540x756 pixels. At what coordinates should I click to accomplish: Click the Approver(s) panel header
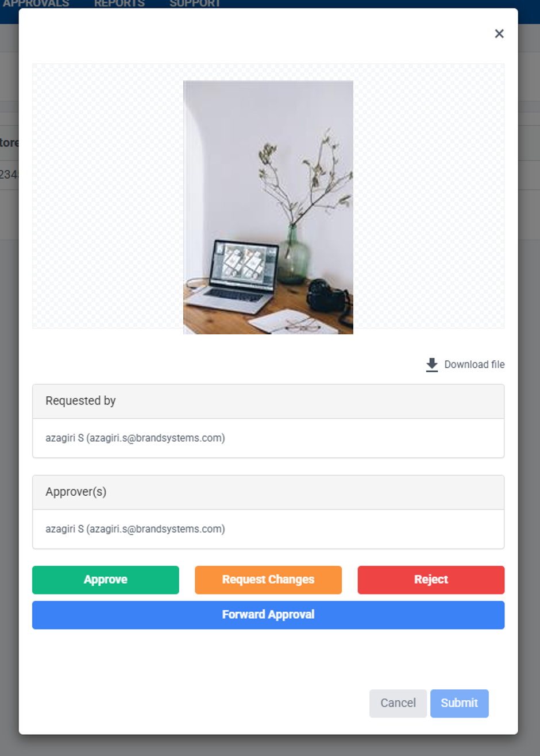point(268,492)
